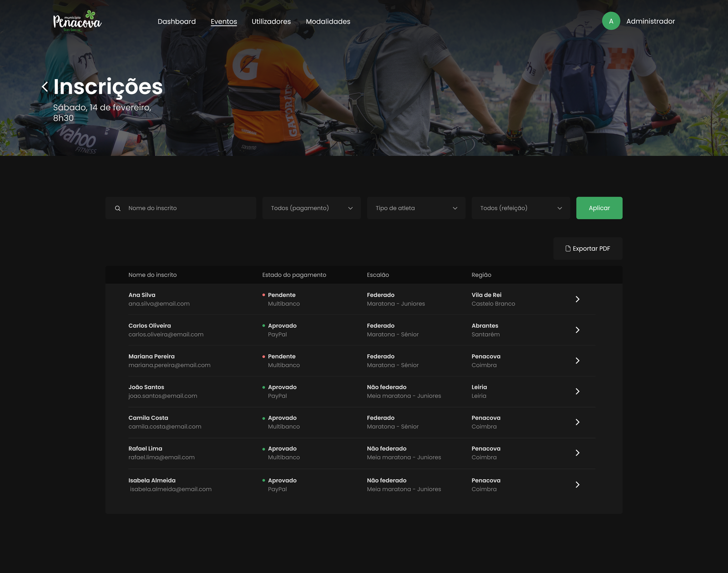This screenshot has height=573, width=728.
Task: Click the chevron for Isabela Almeida
Action: point(577,485)
